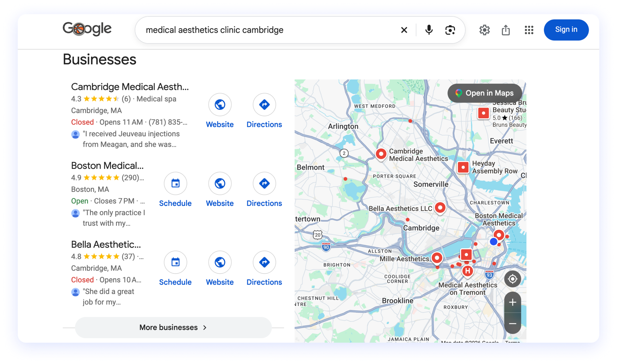
Task: Start voice search with microphone icon
Action: pos(429,30)
